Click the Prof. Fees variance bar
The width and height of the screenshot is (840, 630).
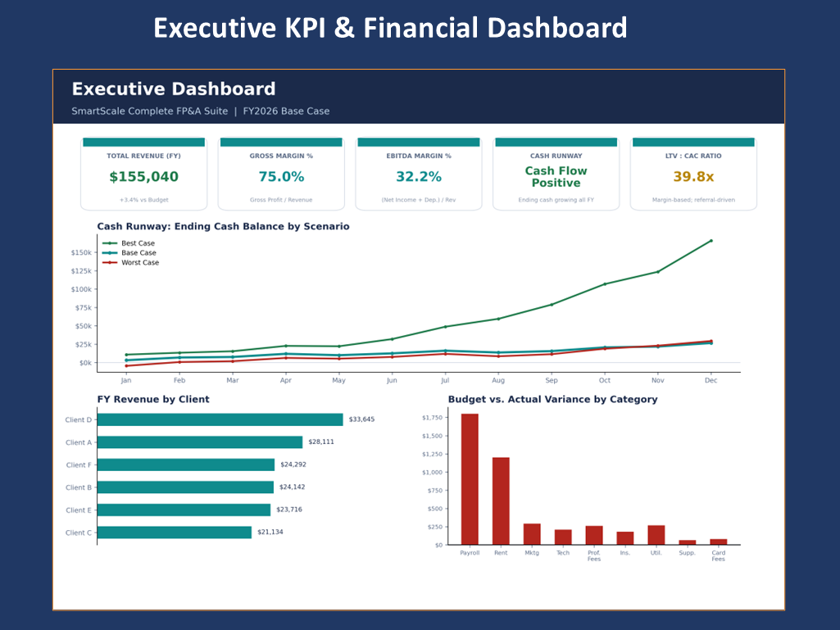(594, 535)
